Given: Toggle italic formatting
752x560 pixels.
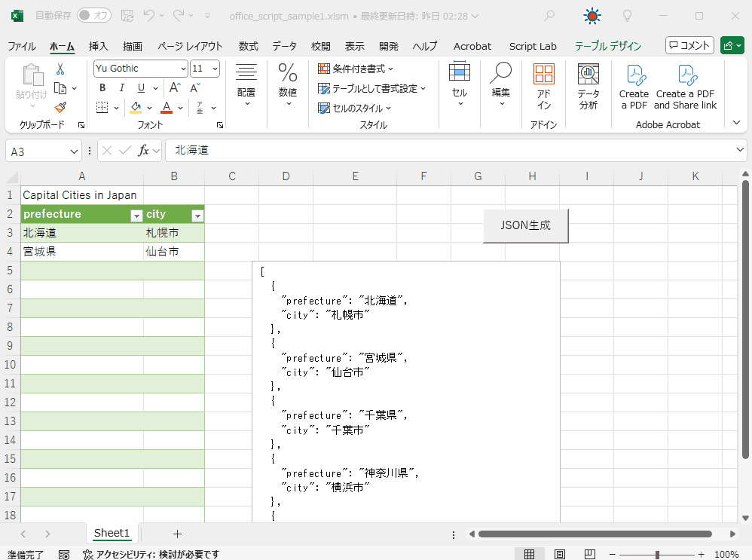Looking at the screenshot, I should 121,87.
